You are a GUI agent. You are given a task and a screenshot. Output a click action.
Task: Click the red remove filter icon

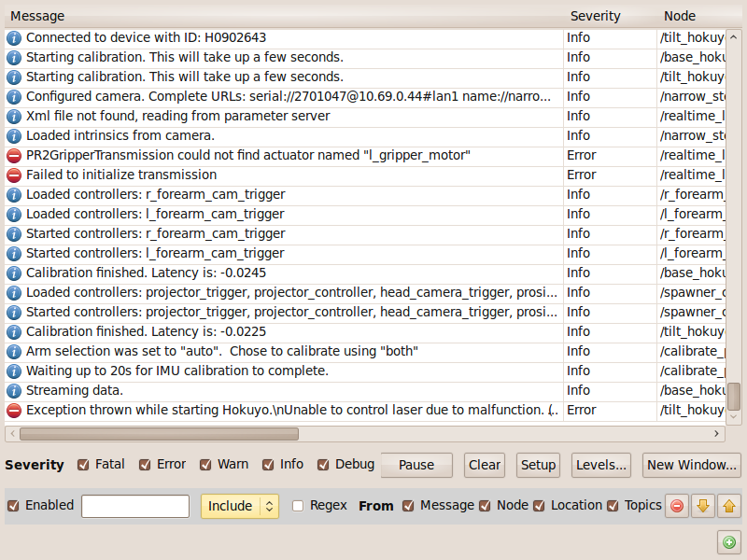pos(677,506)
